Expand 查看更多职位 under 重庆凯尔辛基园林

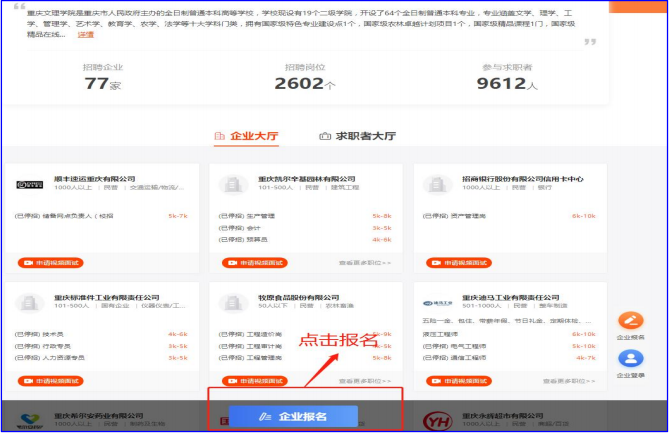pyautogui.click(x=364, y=263)
